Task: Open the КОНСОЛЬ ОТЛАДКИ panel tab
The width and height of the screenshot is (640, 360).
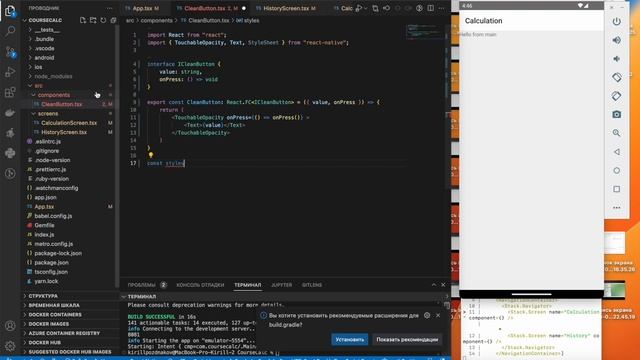Action: (x=200, y=285)
